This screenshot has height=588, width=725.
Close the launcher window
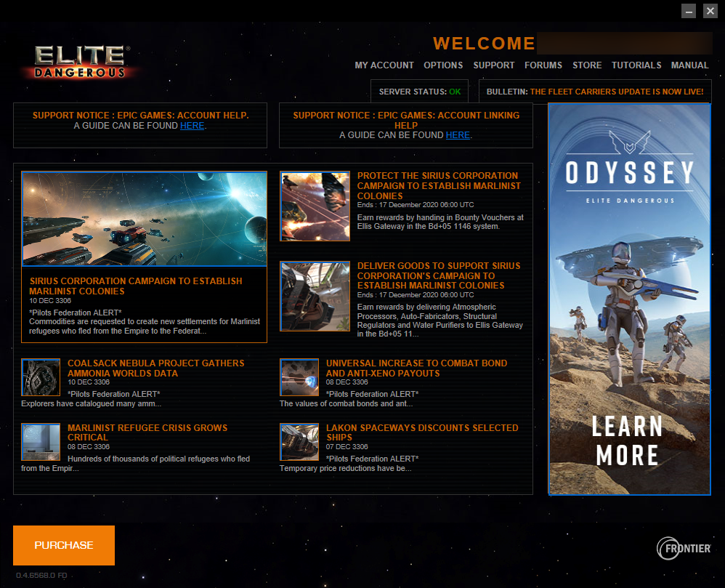[x=710, y=11]
